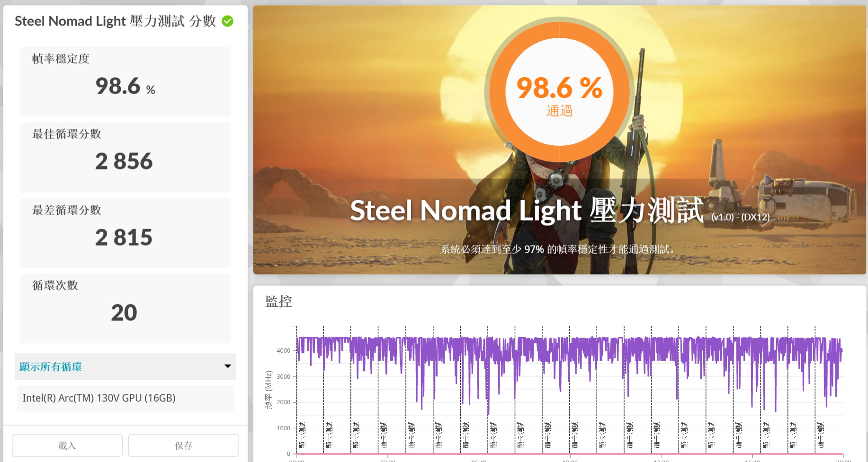Click the 通過 pass label inside the gauge
The image size is (868, 462).
(x=559, y=111)
